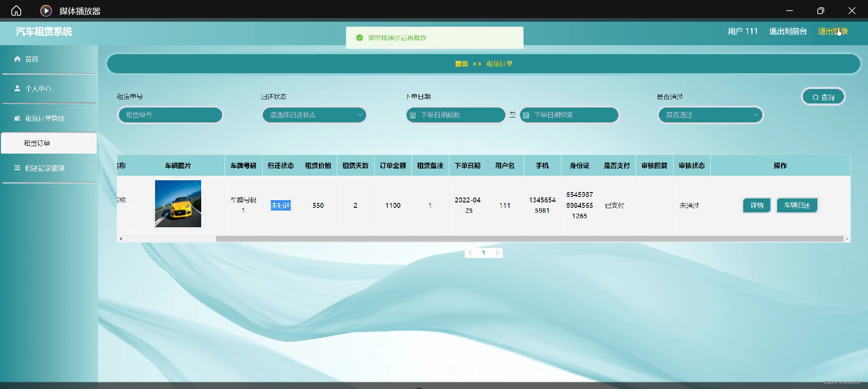
Task: Click the media player home icon
Action: click(16, 10)
